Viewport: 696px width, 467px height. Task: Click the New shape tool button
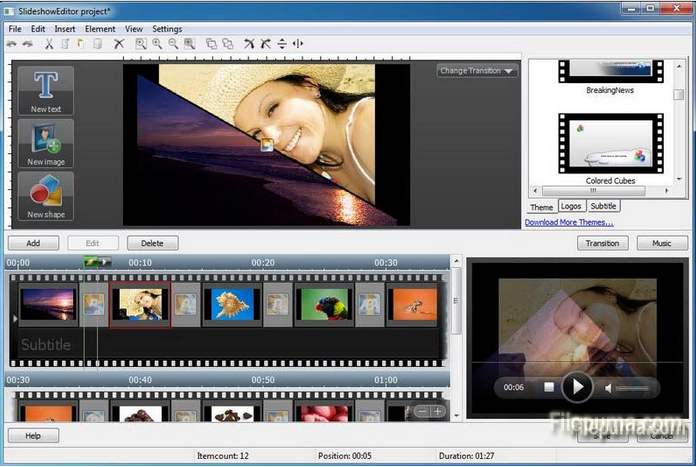pos(45,196)
